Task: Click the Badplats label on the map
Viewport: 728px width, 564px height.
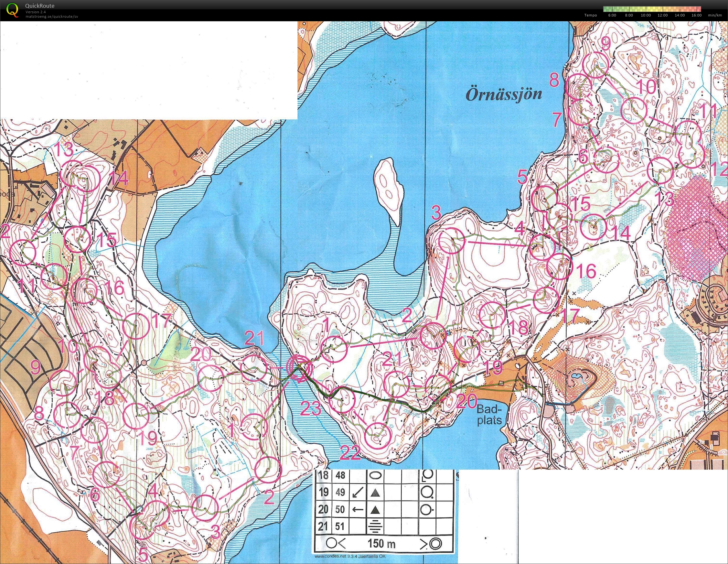Action: click(x=489, y=414)
